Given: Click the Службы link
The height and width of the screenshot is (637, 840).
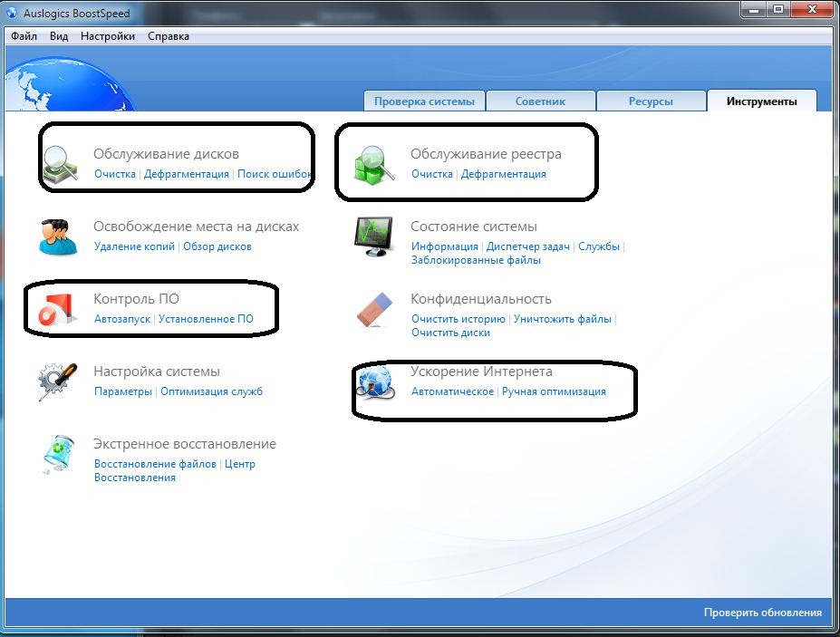Looking at the screenshot, I should pyautogui.click(x=599, y=246).
